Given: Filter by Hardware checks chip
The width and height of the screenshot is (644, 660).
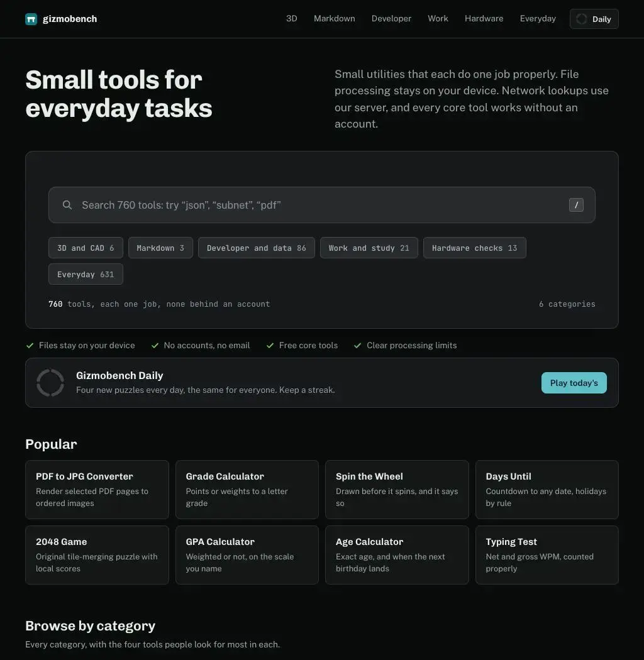Looking at the screenshot, I should coord(475,248).
